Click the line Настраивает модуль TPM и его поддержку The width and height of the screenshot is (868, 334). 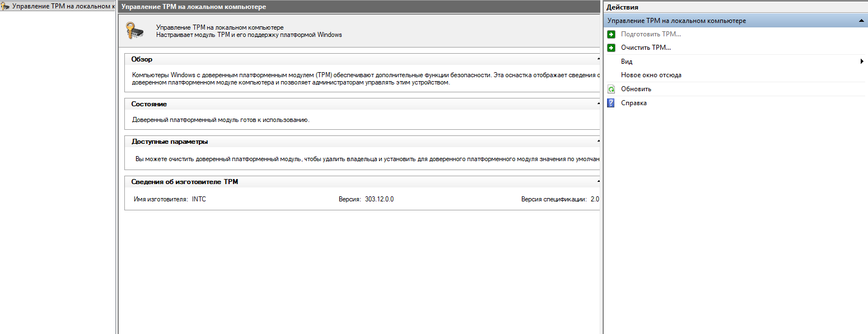pos(249,35)
